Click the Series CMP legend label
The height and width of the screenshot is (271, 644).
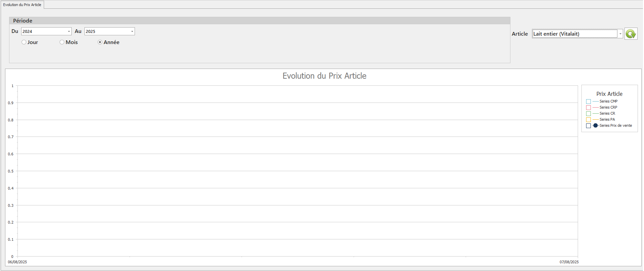point(608,102)
